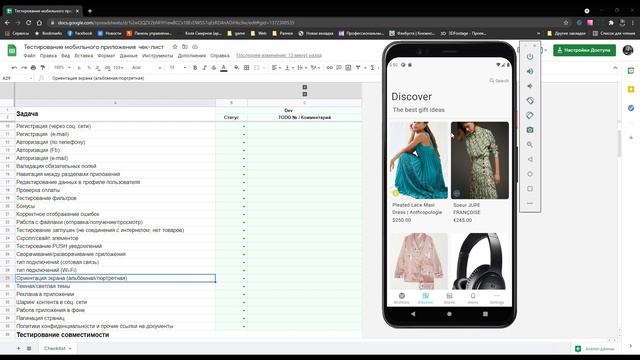Click the Insert chart icon
640x360 pixels.
coord(348,67)
